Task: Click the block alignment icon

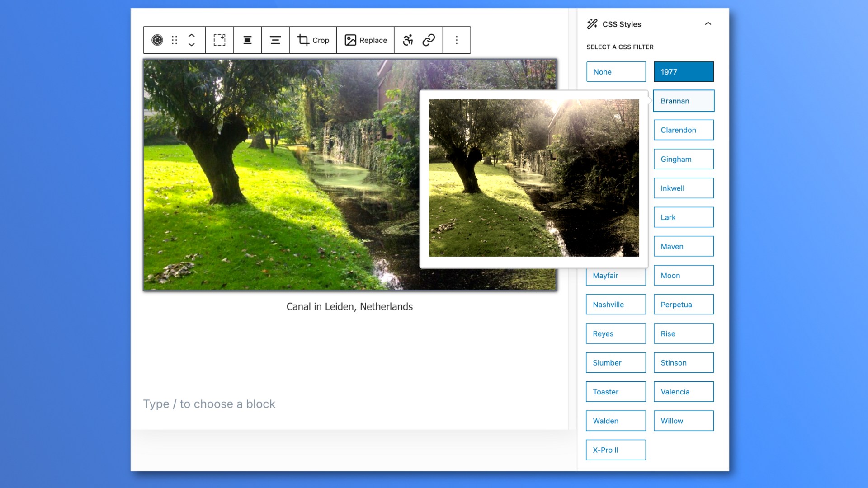Action: coord(247,40)
